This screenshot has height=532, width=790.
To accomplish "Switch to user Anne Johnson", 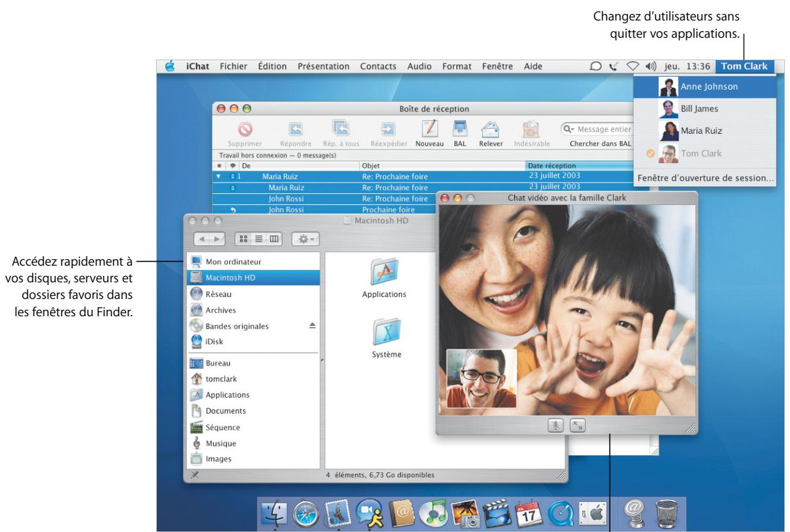I will [704, 86].
